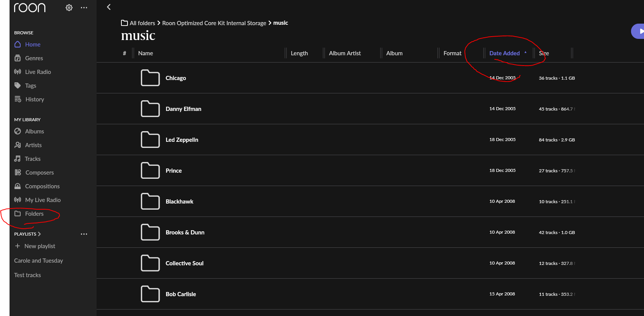Click the Tags icon in sidebar
The width and height of the screenshot is (644, 316).
(18, 85)
